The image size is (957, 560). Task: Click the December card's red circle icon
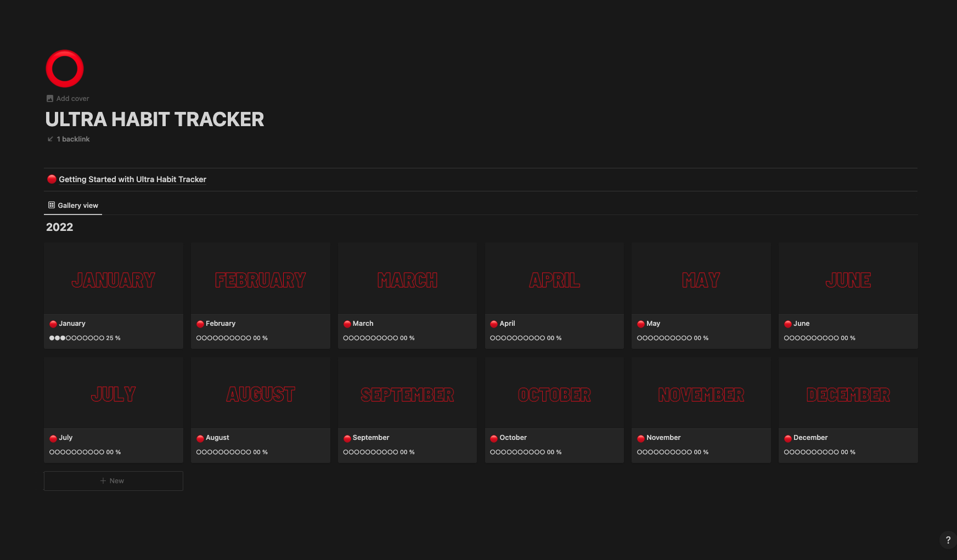[x=788, y=437]
